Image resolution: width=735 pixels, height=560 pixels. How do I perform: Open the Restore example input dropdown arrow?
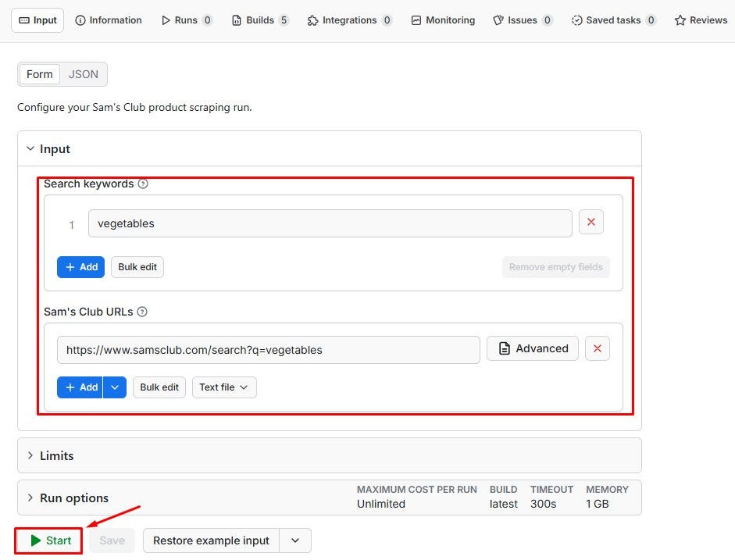[x=294, y=540]
